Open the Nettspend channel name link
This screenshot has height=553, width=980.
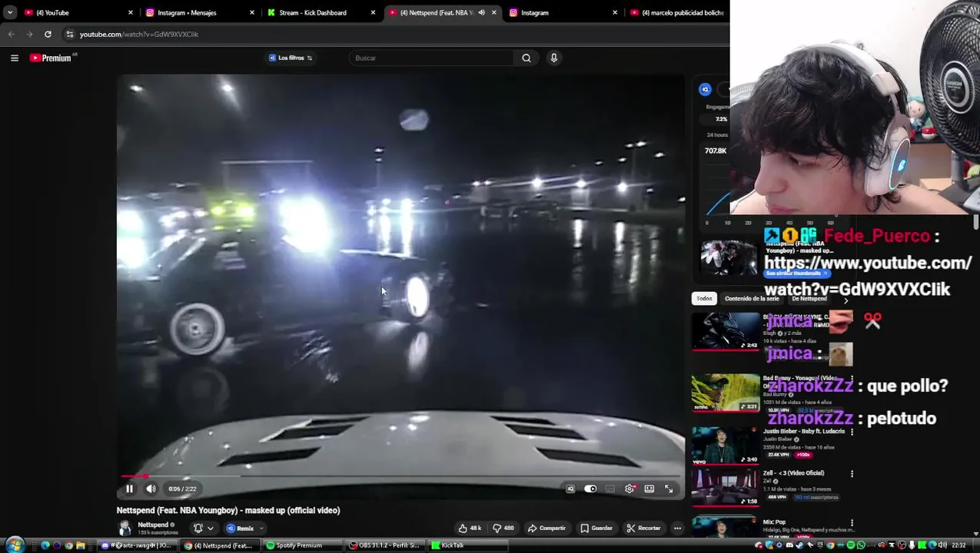click(x=152, y=525)
